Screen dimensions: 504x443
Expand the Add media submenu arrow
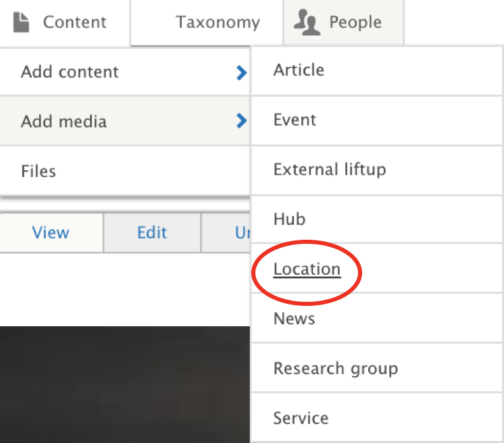pos(241,122)
